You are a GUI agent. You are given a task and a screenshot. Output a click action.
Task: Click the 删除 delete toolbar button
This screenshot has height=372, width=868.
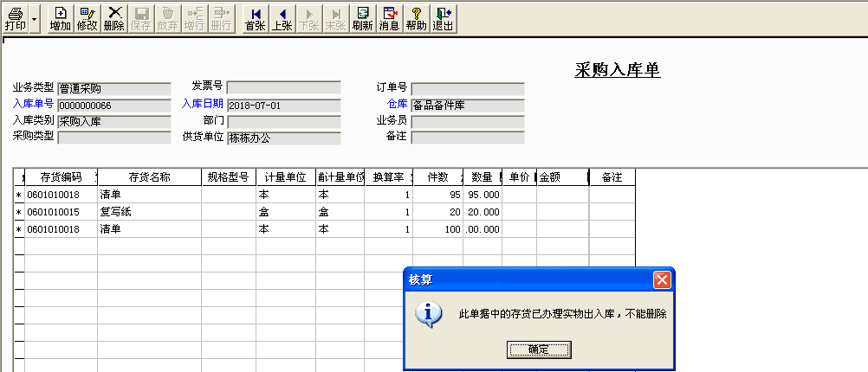[114, 19]
